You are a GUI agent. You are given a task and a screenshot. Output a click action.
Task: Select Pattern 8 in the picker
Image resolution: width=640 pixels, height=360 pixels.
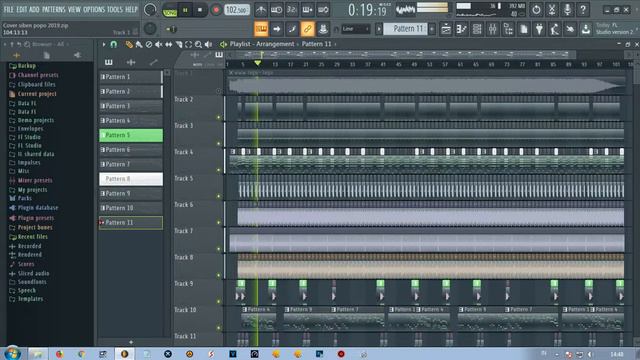(131, 179)
